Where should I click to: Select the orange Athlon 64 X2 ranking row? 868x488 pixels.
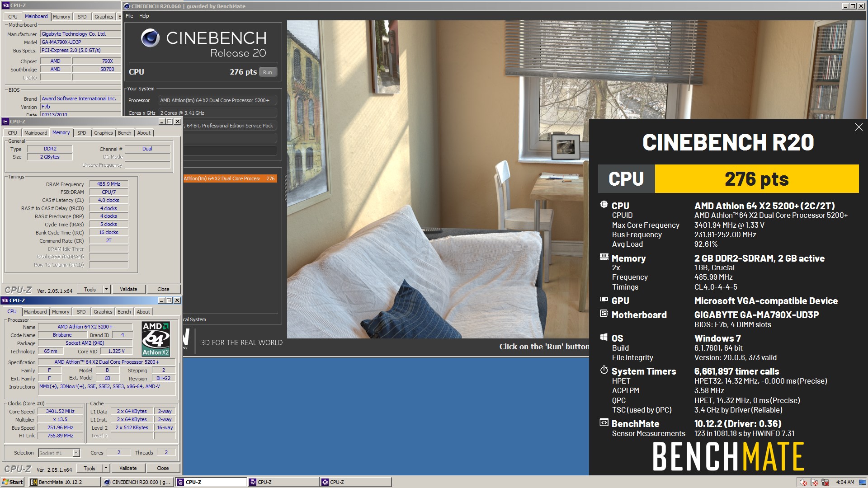(x=230, y=178)
